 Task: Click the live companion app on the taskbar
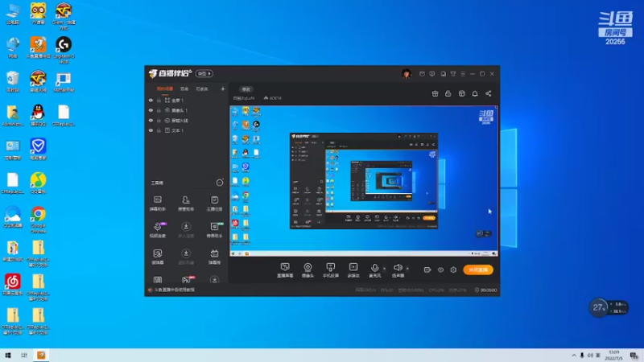41,355
